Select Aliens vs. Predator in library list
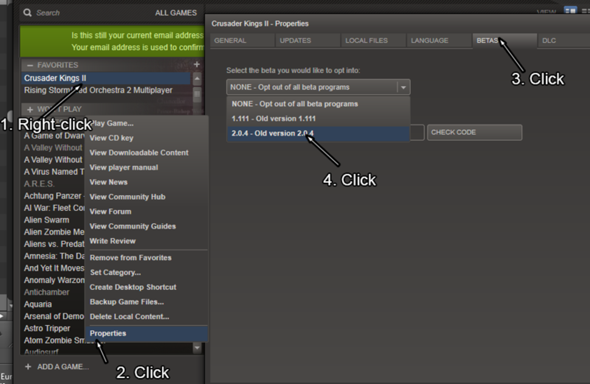Image resolution: width=590 pixels, height=384 pixels. pyautogui.click(x=54, y=244)
